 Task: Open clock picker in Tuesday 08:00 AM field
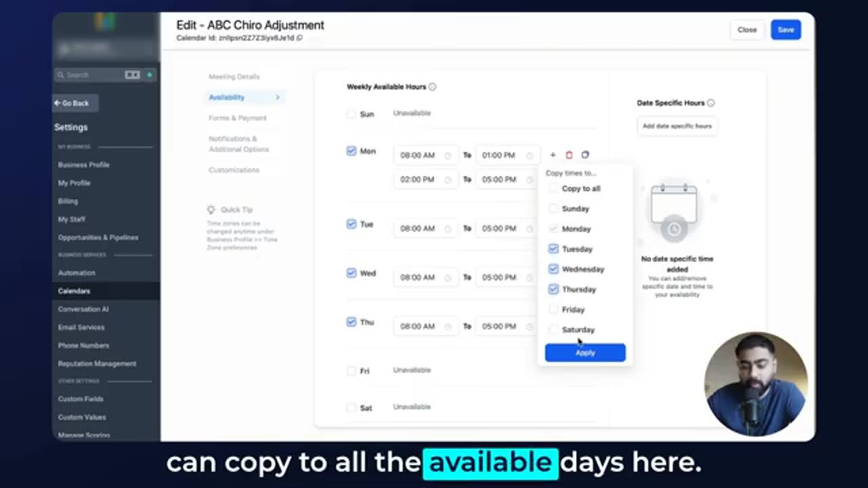pyautogui.click(x=448, y=228)
